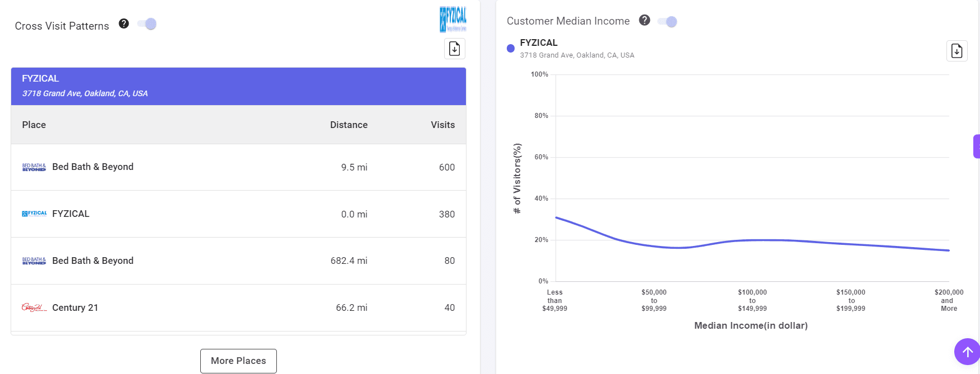980x374 pixels.
Task: Toggle the Cross Visit Patterns switch
Action: [x=147, y=24]
